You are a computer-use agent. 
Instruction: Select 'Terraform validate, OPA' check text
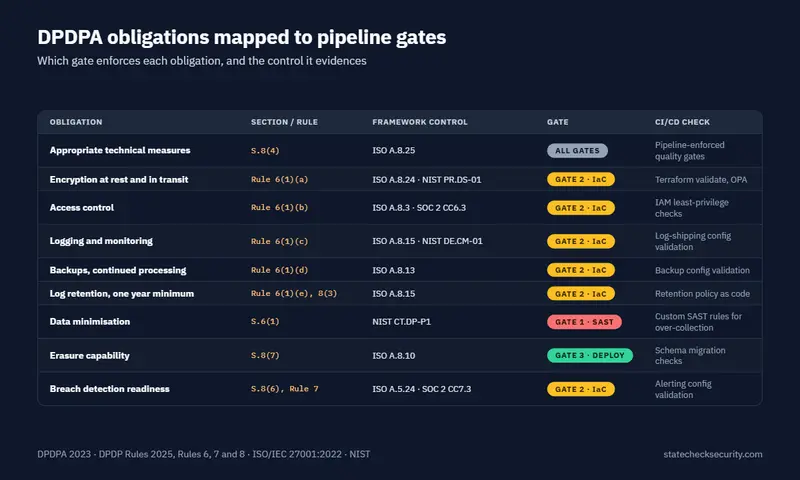click(x=701, y=180)
